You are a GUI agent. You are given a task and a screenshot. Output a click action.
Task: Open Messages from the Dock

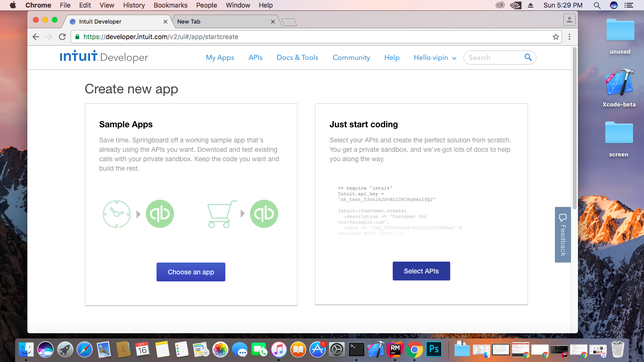(240, 350)
